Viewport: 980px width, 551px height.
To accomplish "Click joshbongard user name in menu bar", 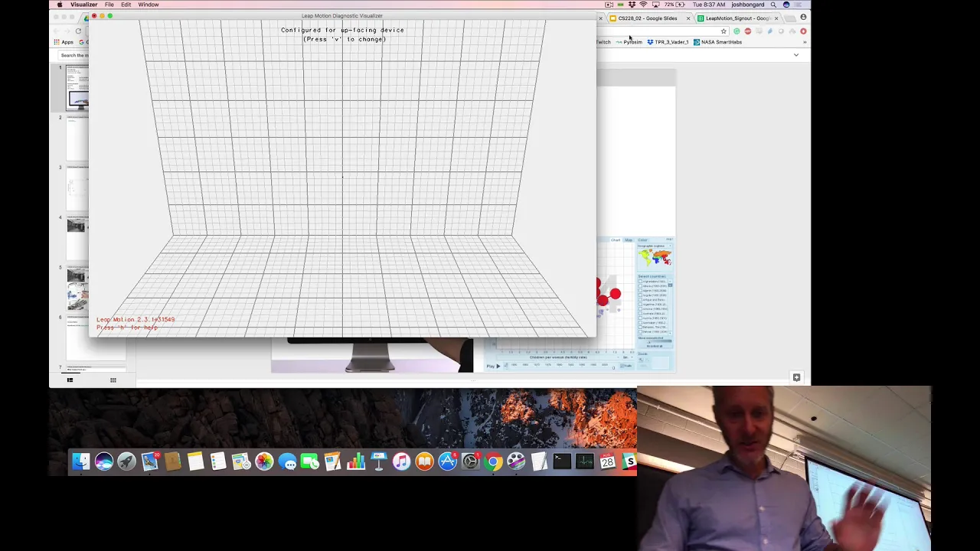I will (747, 5).
